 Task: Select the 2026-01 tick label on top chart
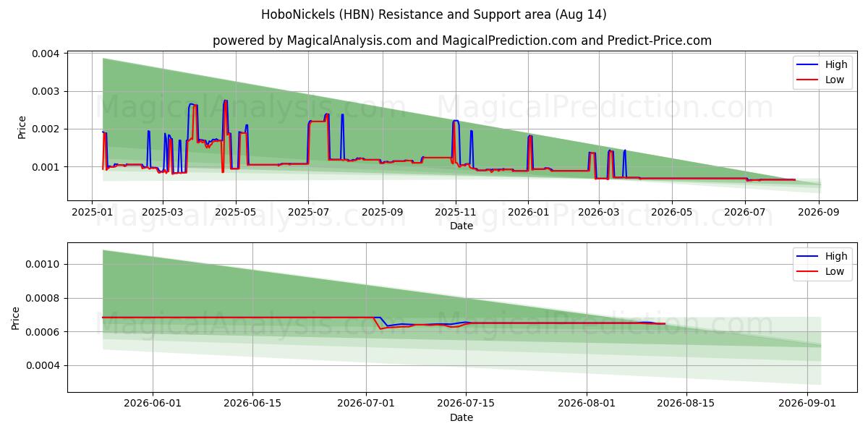(528, 213)
